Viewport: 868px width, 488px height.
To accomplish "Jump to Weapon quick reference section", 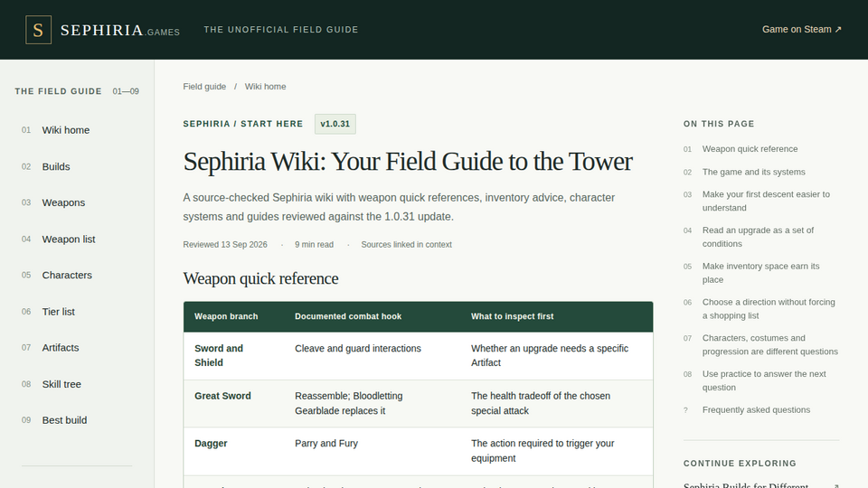I will 750,149.
